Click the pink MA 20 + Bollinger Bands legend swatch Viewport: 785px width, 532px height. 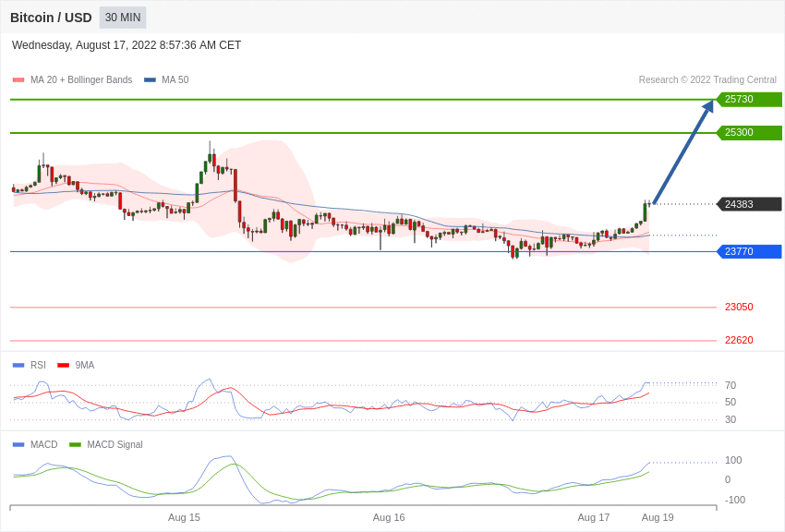click(x=18, y=79)
